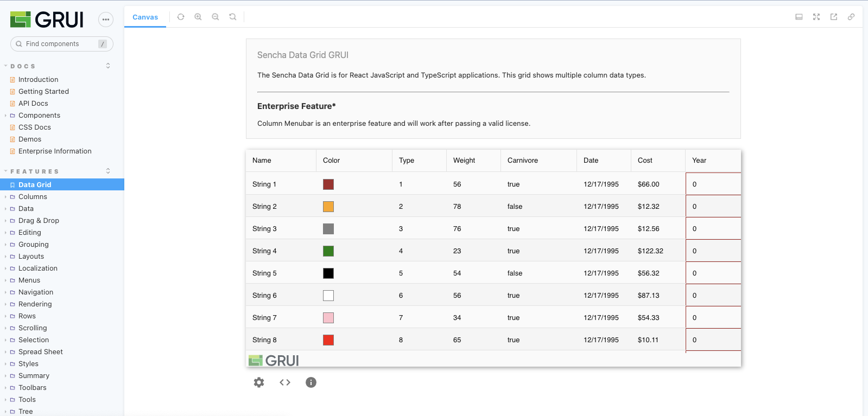Click the 'false' cell in String 2 row
Image resolution: width=868 pixels, height=416 pixels.
[x=539, y=207]
